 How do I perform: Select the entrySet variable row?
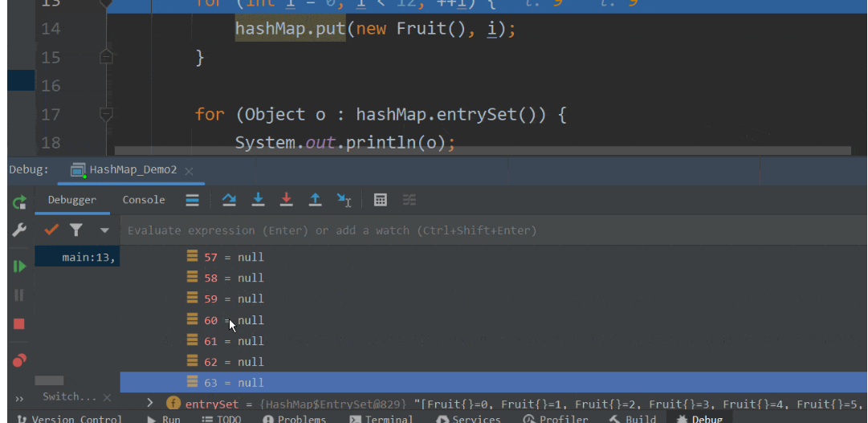pyautogui.click(x=494, y=404)
